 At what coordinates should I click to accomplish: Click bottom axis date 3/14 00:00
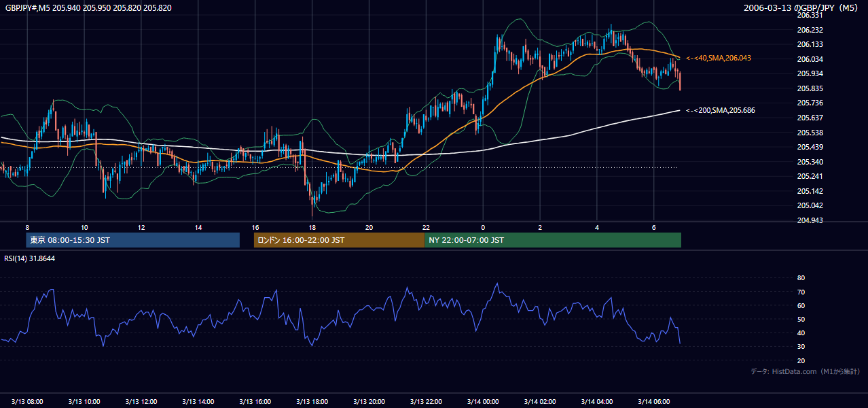click(x=483, y=402)
